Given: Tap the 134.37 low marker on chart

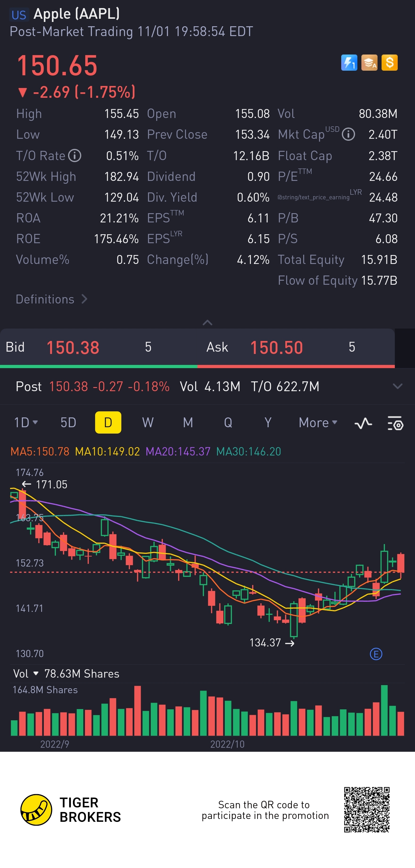Looking at the screenshot, I should pos(272,643).
